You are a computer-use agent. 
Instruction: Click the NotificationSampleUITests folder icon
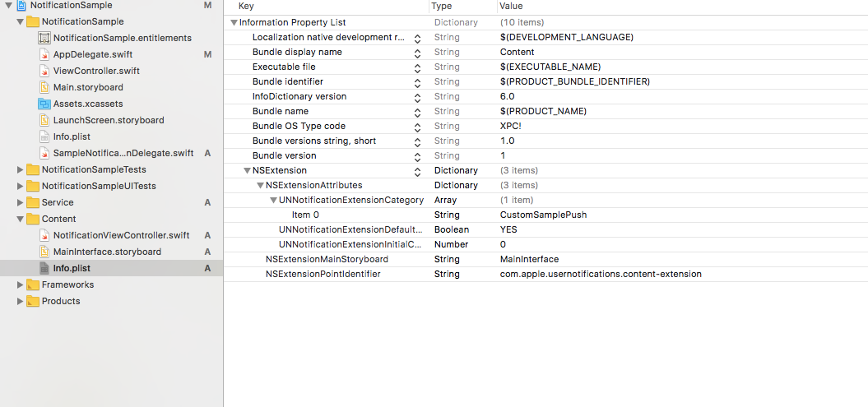[x=33, y=187]
